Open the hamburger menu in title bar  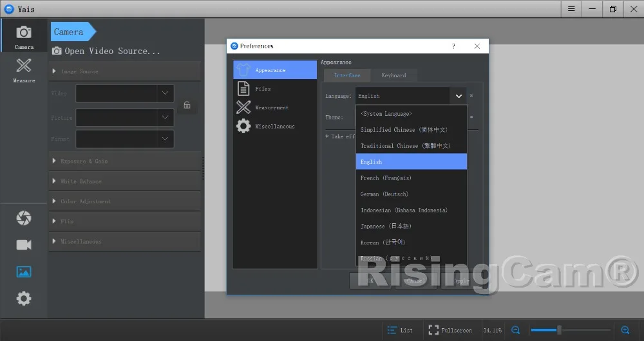[x=571, y=9]
